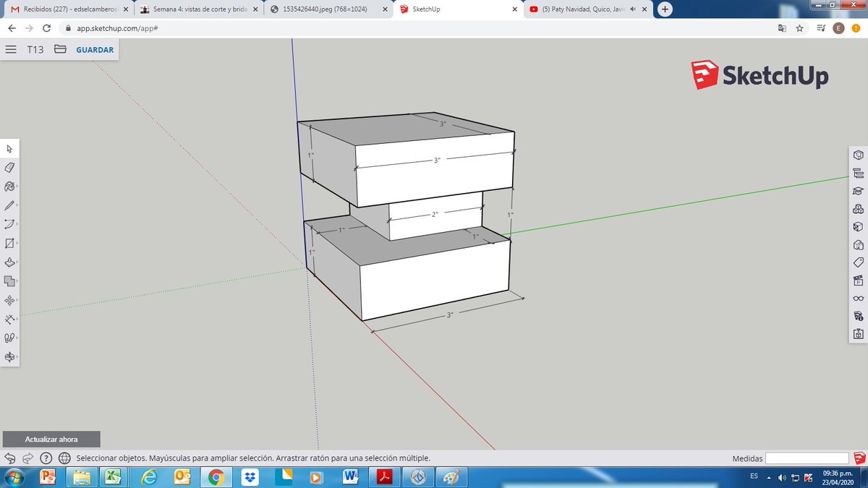Image resolution: width=868 pixels, height=488 pixels.
Task: Open Excel from the taskbar
Action: click(x=113, y=476)
